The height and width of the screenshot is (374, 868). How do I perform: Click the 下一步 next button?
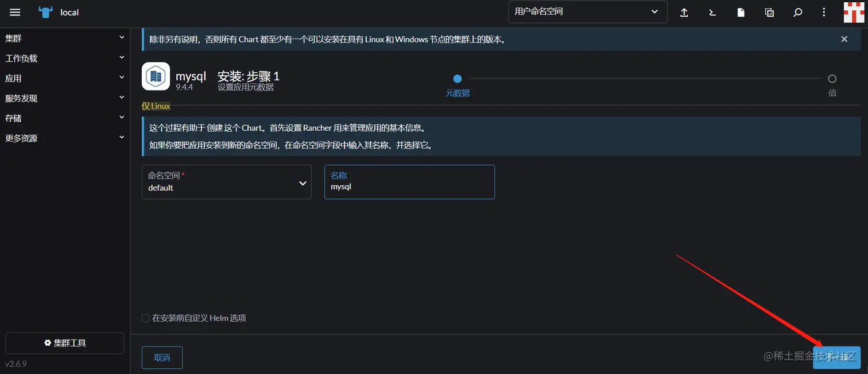(837, 357)
